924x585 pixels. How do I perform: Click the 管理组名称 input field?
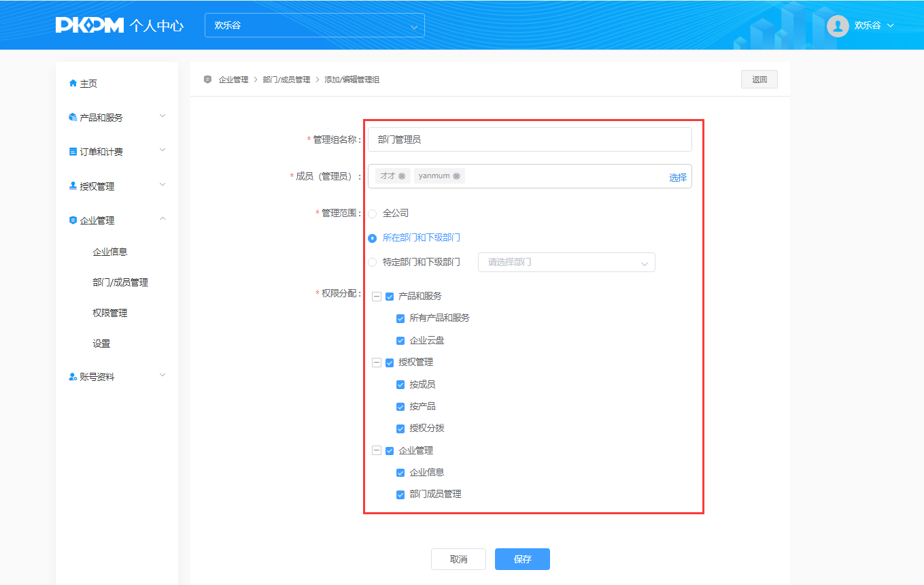[529, 139]
